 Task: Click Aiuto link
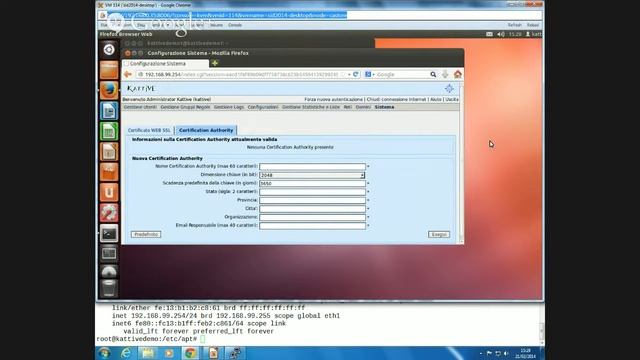pyautogui.click(x=436, y=99)
